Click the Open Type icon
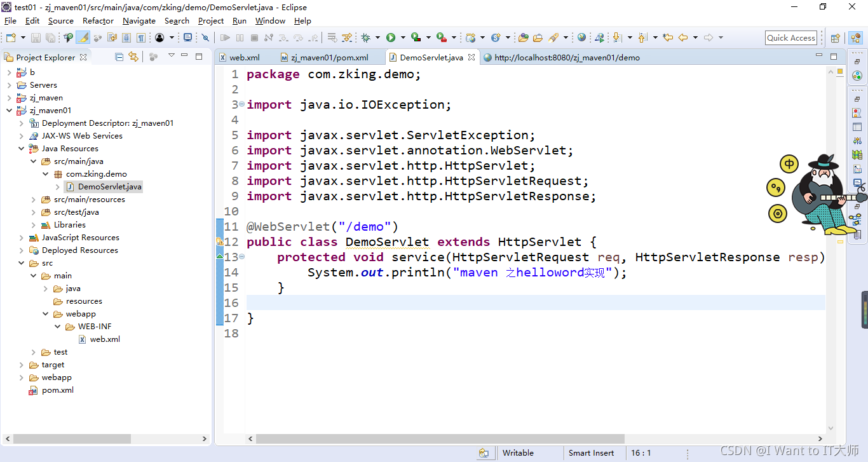 point(524,38)
